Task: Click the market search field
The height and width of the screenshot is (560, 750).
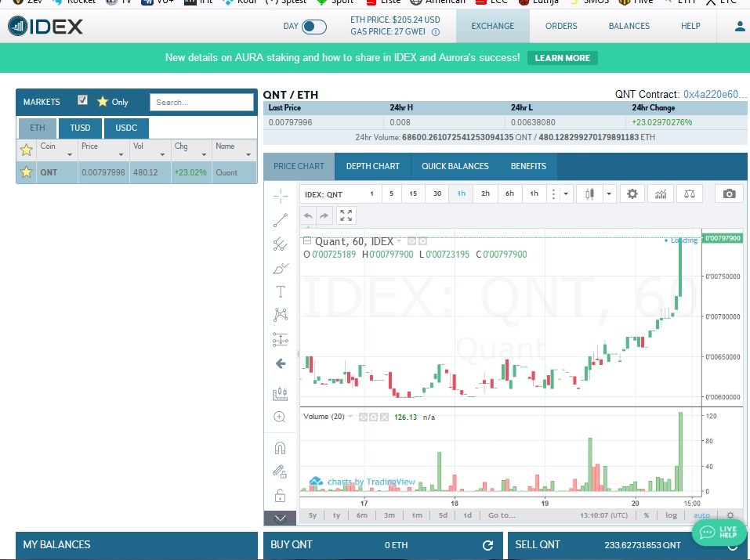Action: click(202, 102)
